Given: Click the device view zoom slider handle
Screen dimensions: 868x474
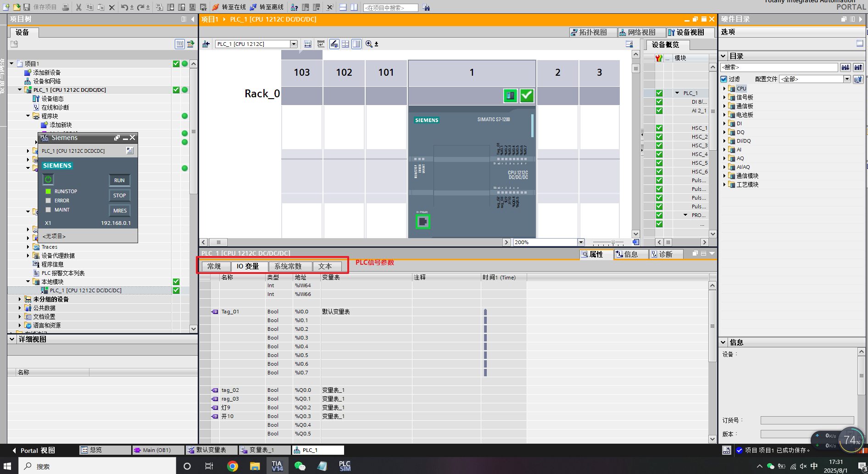Looking at the screenshot, I should coord(613,242).
